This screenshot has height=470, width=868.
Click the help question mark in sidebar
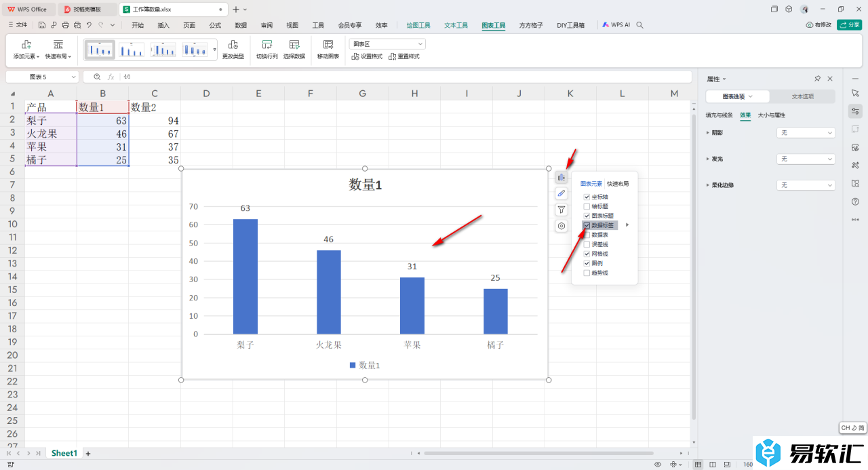click(855, 201)
